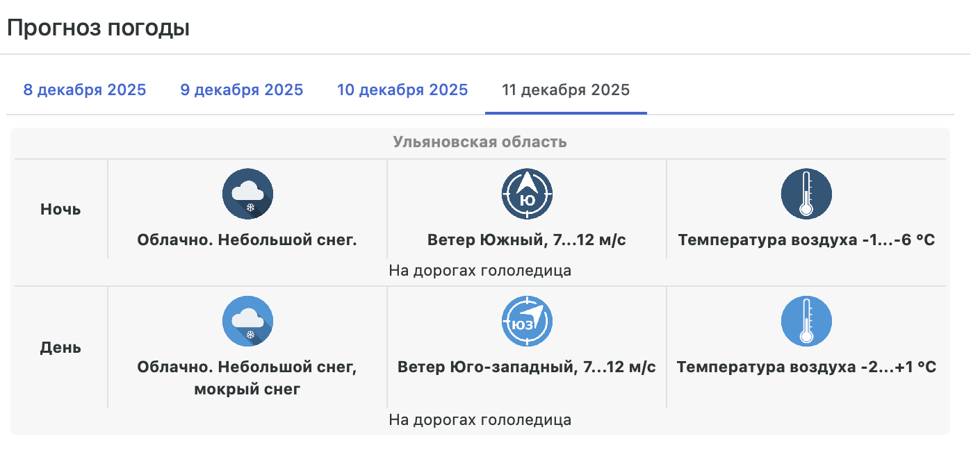Click the night cloudy snow weather icon

tap(247, 194)
